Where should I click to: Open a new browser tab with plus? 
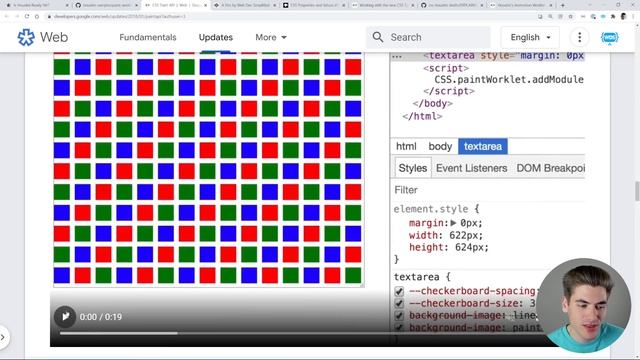(562, 5)
